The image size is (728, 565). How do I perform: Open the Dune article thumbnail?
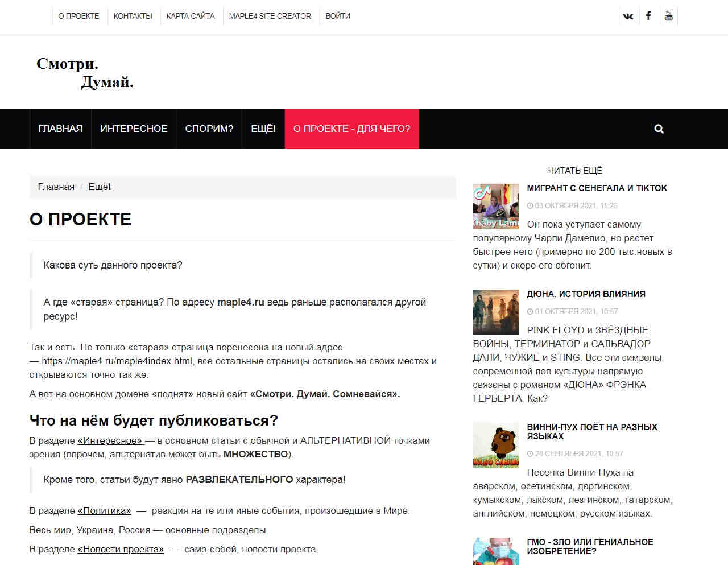(495, 312)
